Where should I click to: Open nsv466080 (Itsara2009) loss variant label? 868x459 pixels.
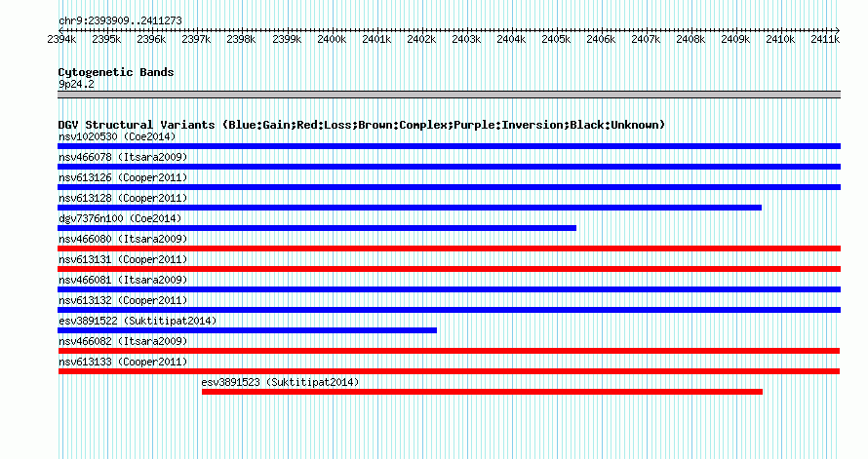click(123, 239)
